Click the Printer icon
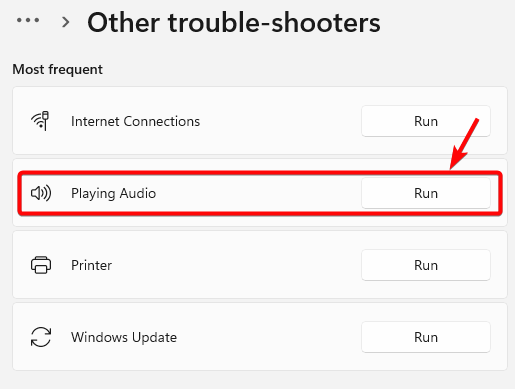 (41, 265)
